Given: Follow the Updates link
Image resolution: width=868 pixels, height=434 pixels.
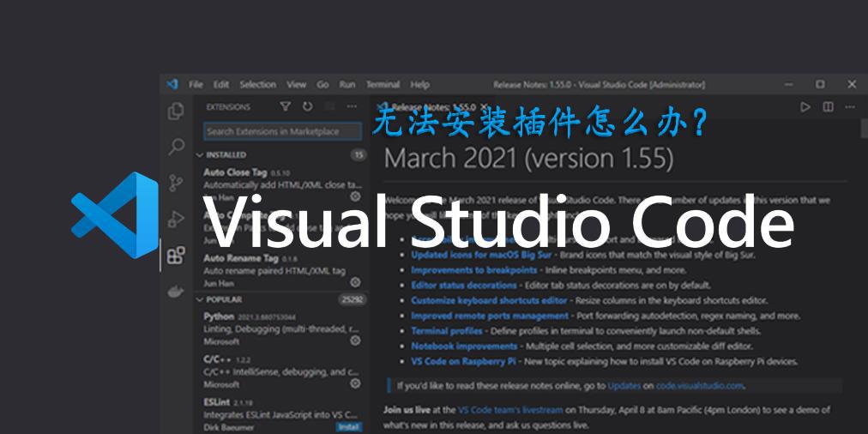Looking at the screenshot, I should [x=624, y=386].
